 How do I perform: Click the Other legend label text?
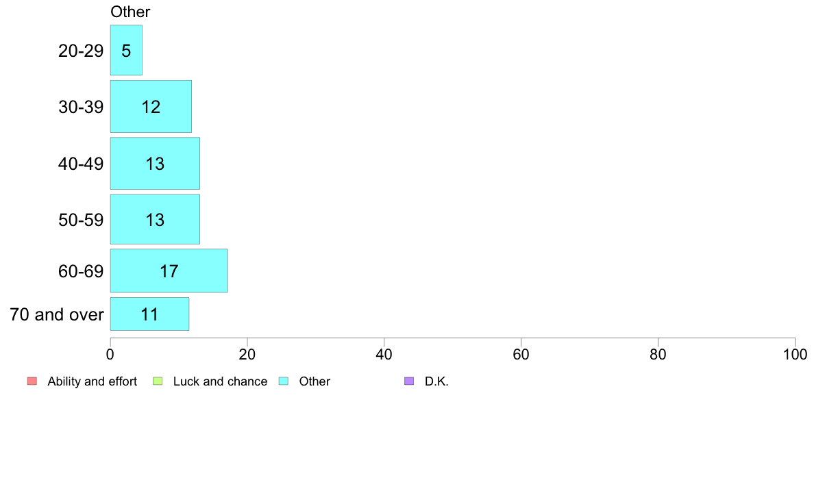[x=314, y=381]
